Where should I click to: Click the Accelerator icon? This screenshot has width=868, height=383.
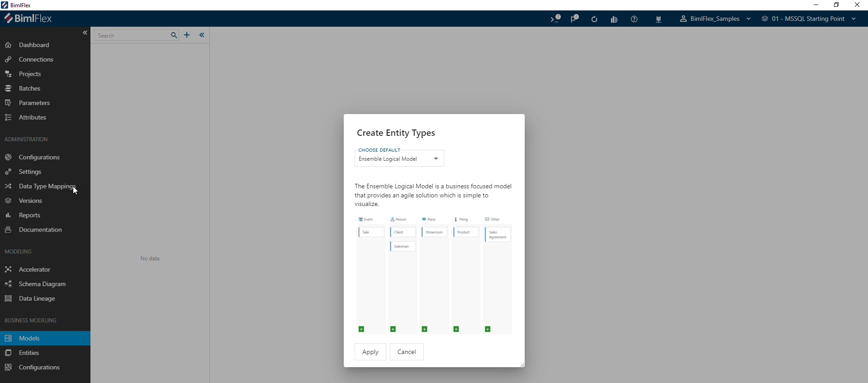[8, 269]
